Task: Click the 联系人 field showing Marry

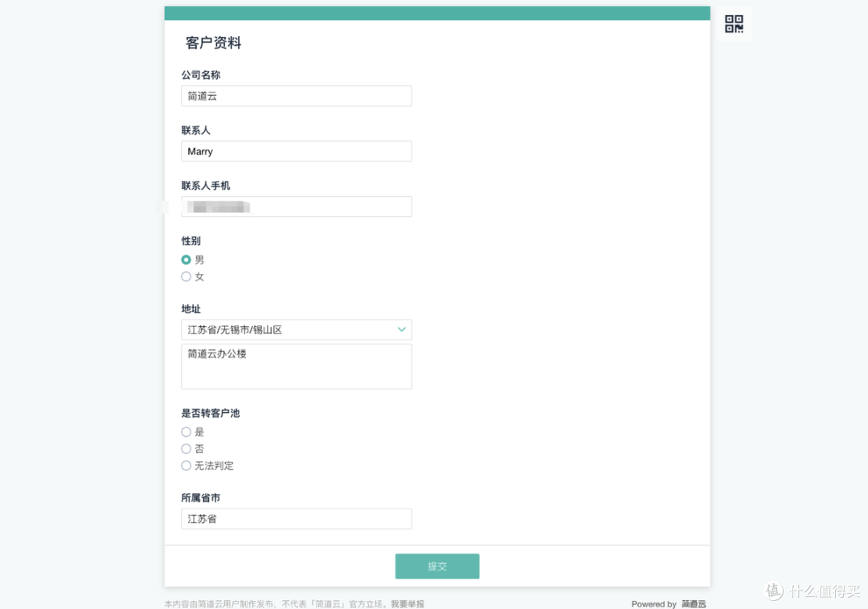Action: click(296, 151)
